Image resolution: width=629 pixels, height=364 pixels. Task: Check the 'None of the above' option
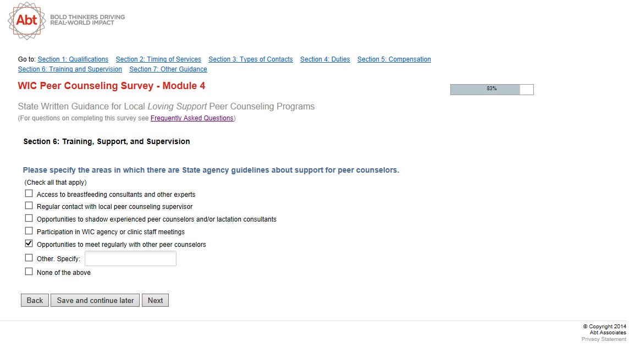[29, 272]
